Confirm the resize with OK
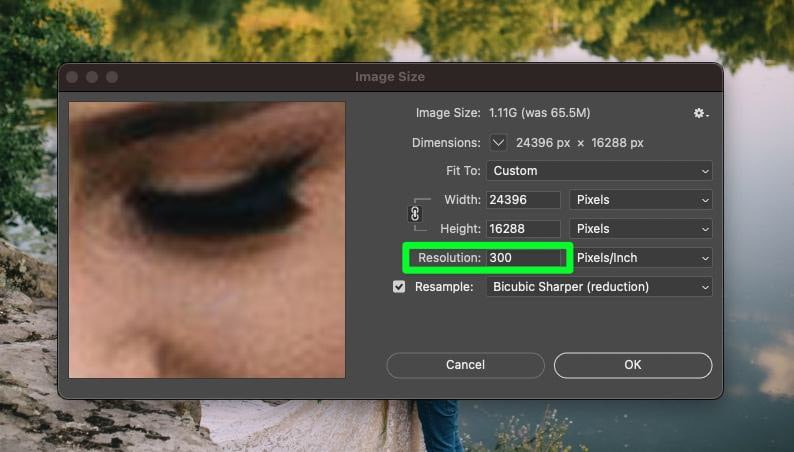Screen dimensions: 794x452 [x=632, y=365]
